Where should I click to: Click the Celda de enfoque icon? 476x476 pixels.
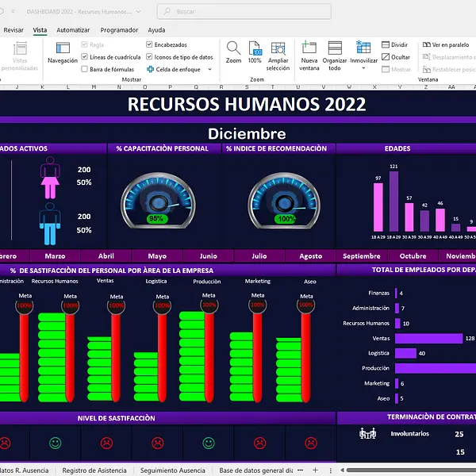click(x=150, y=69)
